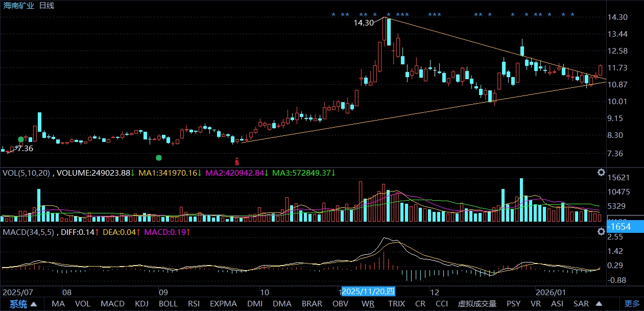This screenshot has height=311, width=644.
Task: Click the VOL(5,10,20) indicator title
Action: point(27,173)
